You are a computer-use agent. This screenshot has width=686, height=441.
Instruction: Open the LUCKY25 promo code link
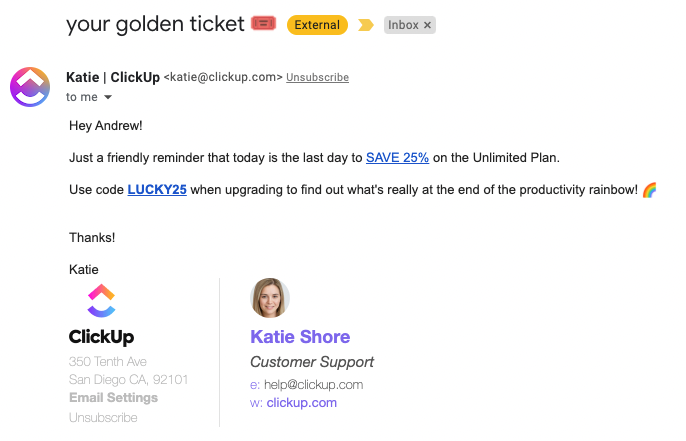click(157, 189)
